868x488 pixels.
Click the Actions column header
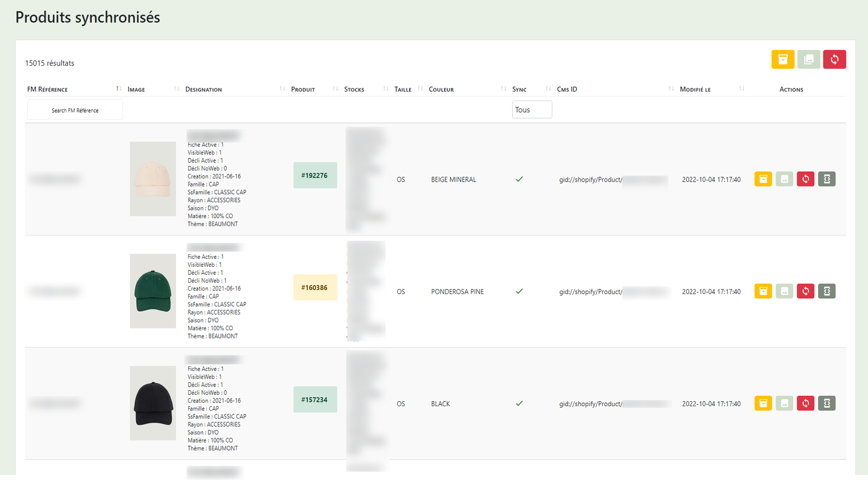point(791,89)
